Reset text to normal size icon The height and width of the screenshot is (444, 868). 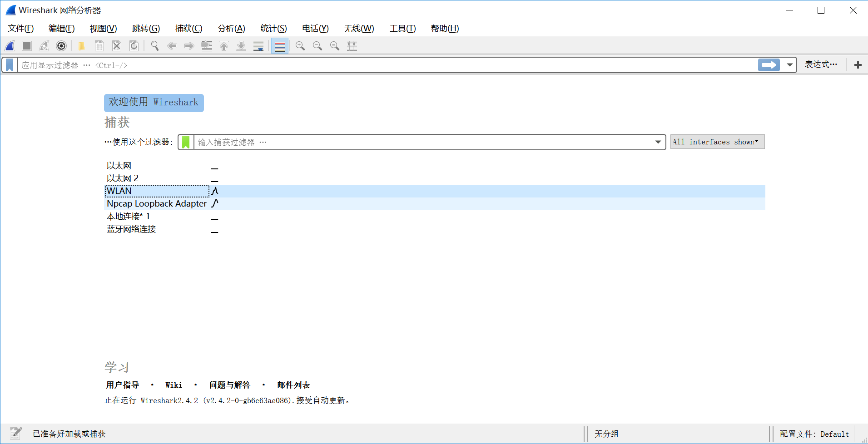pyautogui.click(x=335, y=46)
